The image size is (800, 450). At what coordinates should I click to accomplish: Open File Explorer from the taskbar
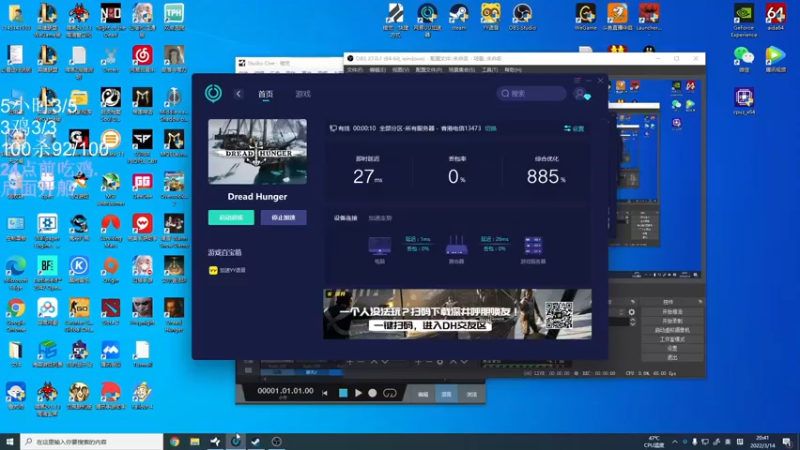coord(194,441)
